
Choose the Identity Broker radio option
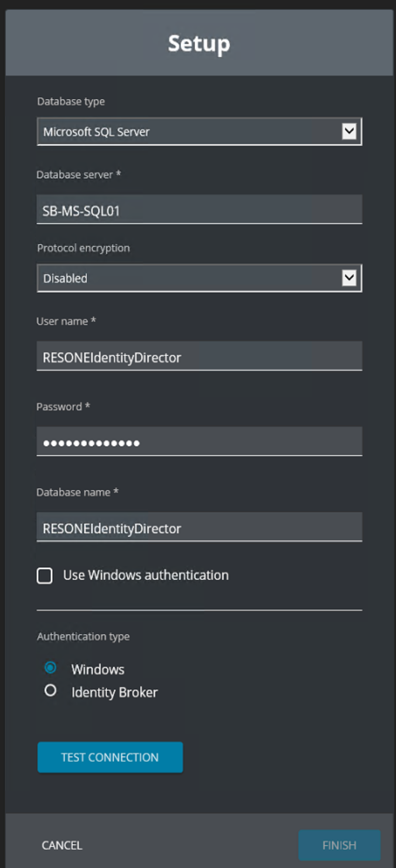coord(50,691)
